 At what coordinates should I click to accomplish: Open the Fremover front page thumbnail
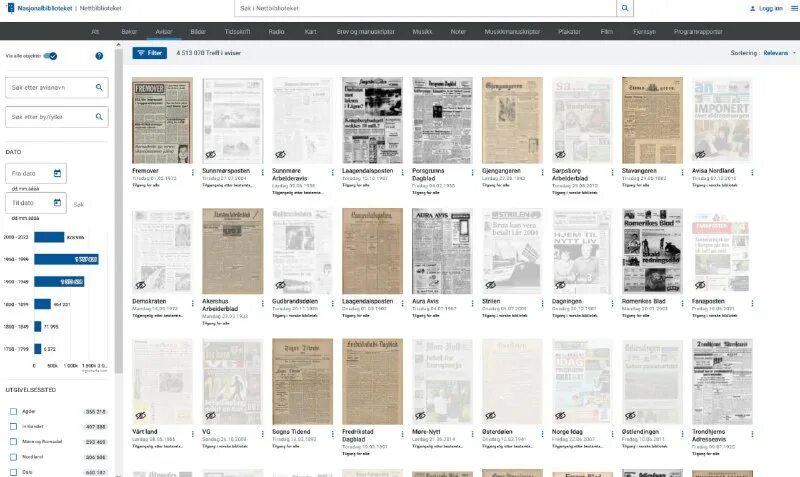[162, 120]
